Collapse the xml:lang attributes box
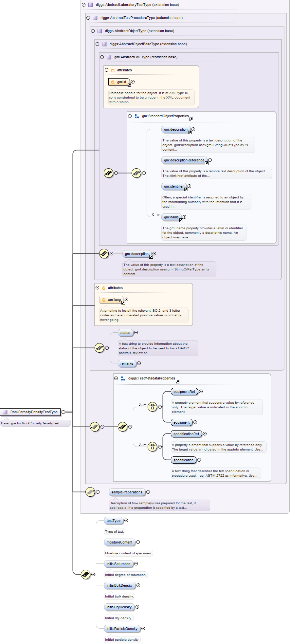Image resolution: width=290 pixels, height=644 pixels. click(x=97, y=288)
